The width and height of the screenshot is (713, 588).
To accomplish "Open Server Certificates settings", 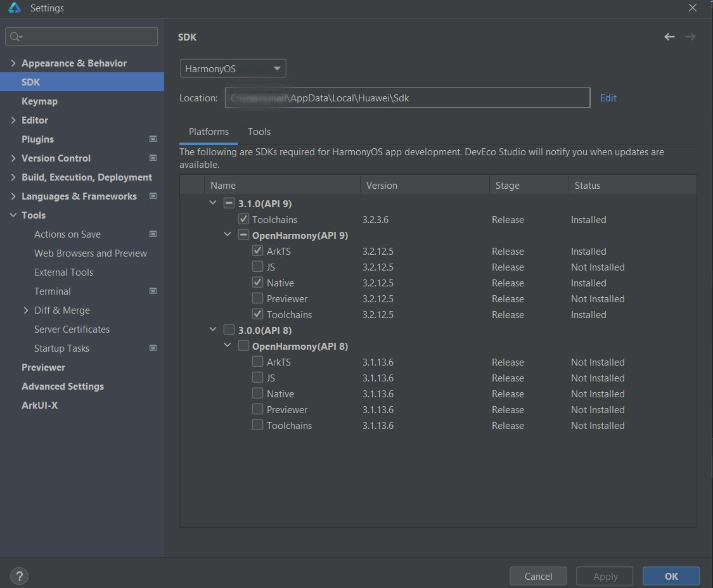I will (72, 329).
